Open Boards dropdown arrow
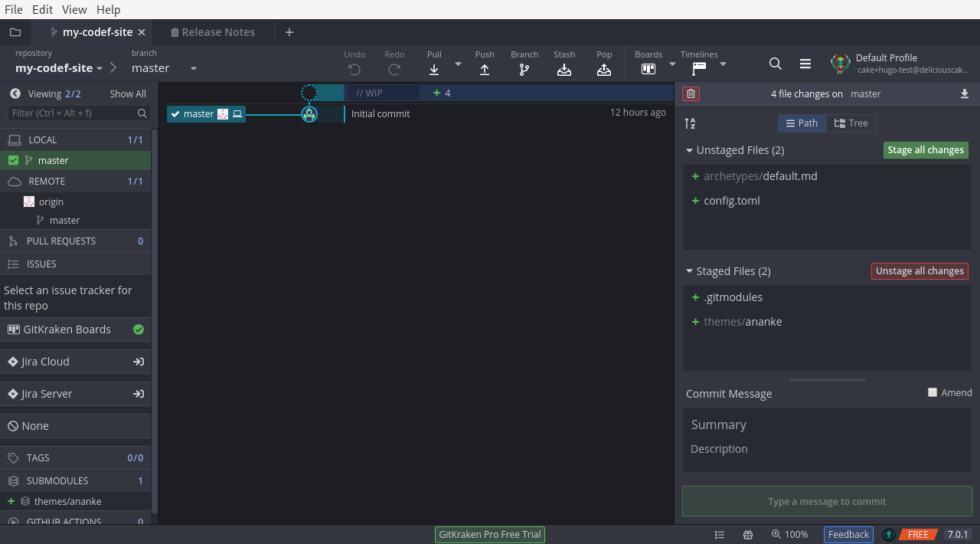The width and height of the screenshot is (980, 544). [x=672, y=64]
